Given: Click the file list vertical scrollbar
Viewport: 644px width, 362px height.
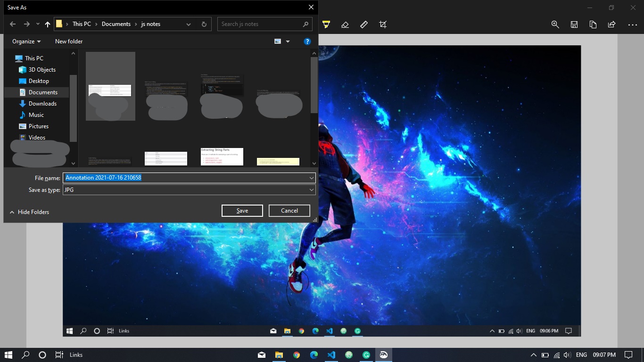Looking at the screenshot, I should 314,85.
